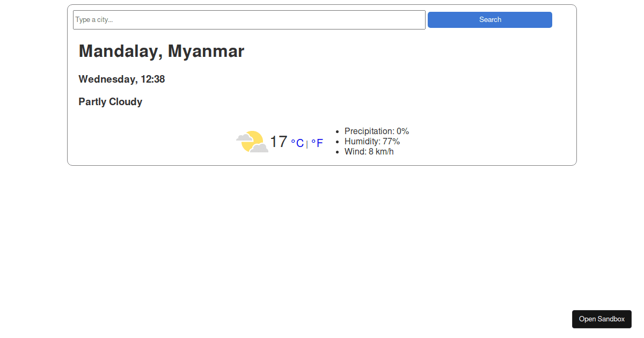Image resolution: width=644 pixels, height=338 pixels.
Task: Click the Wednesday, 12:38 date text
Action: [x=122, y=79]
